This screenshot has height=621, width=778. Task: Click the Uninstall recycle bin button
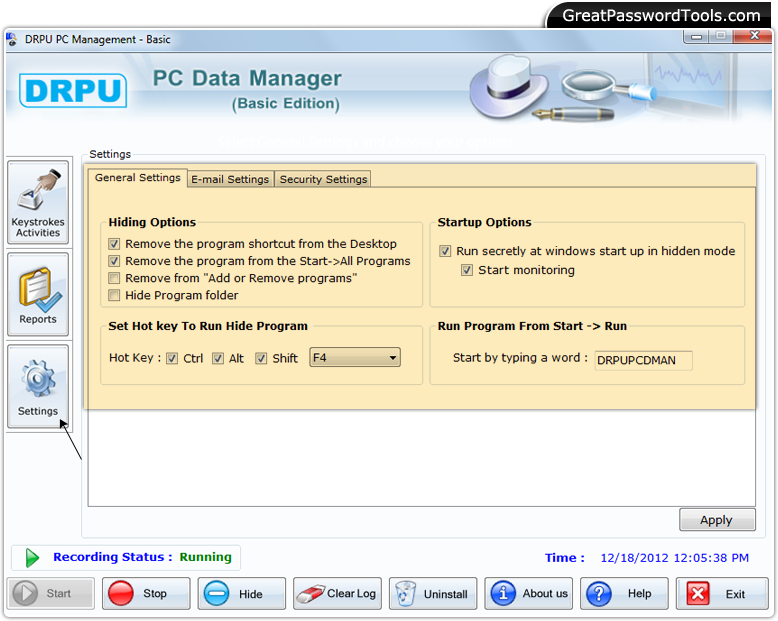(433, 593)
